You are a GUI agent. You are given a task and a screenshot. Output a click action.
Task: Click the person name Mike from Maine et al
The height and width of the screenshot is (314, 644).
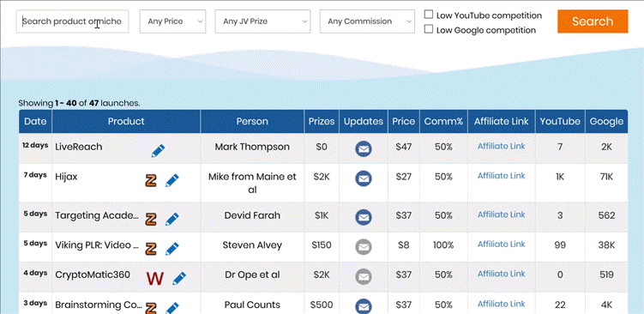click(x=252, y=183)
